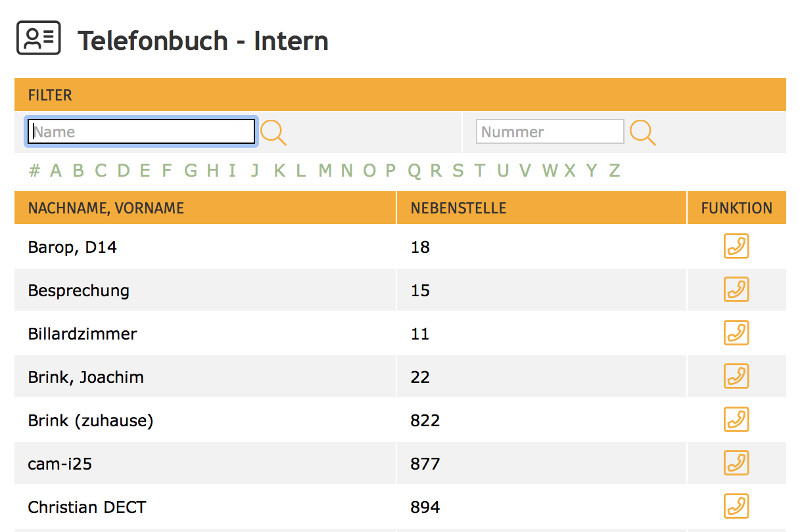802x532 pixels.
Task: Select the # filter link
Action: pos(35,171)
